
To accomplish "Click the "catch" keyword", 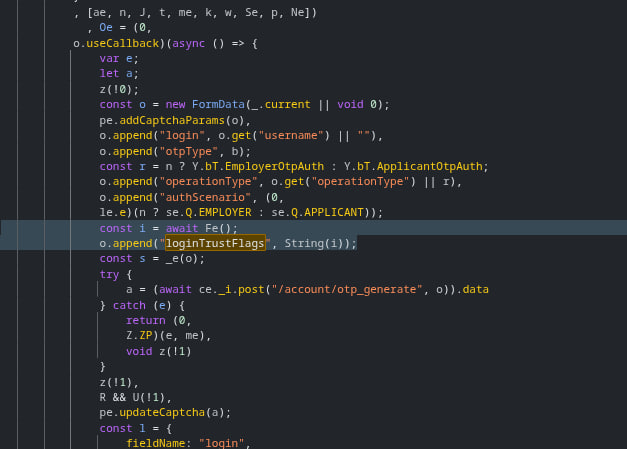I will click(x=129, y=305).
